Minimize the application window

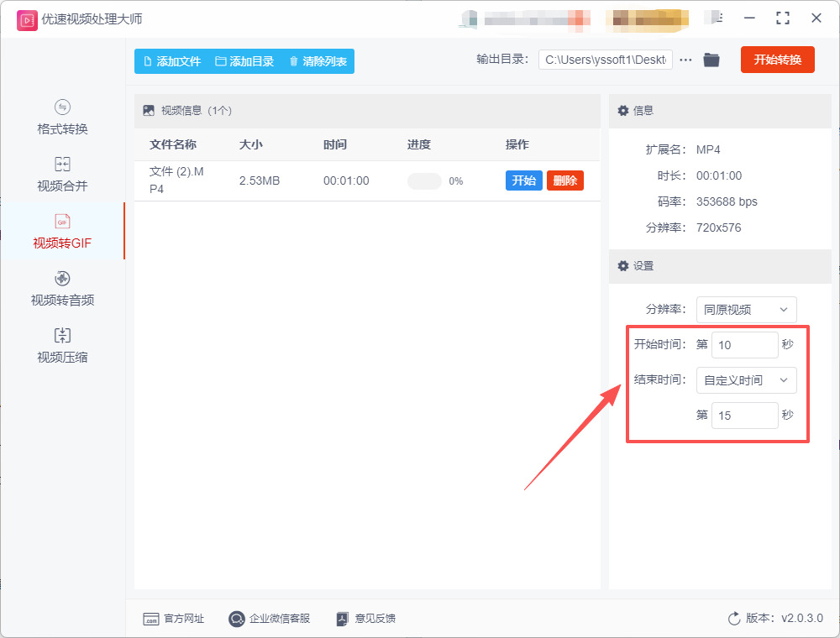[x=749, y=18]
